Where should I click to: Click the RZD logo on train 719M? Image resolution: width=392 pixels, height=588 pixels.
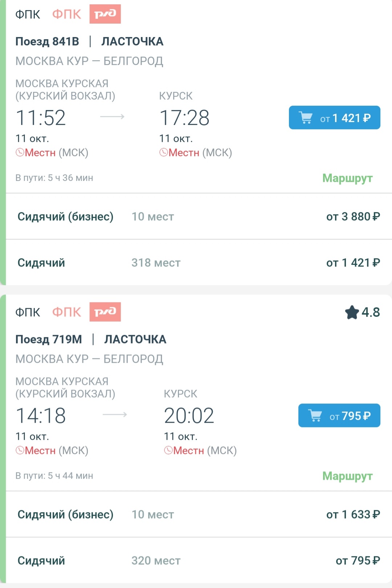point(105,312)
